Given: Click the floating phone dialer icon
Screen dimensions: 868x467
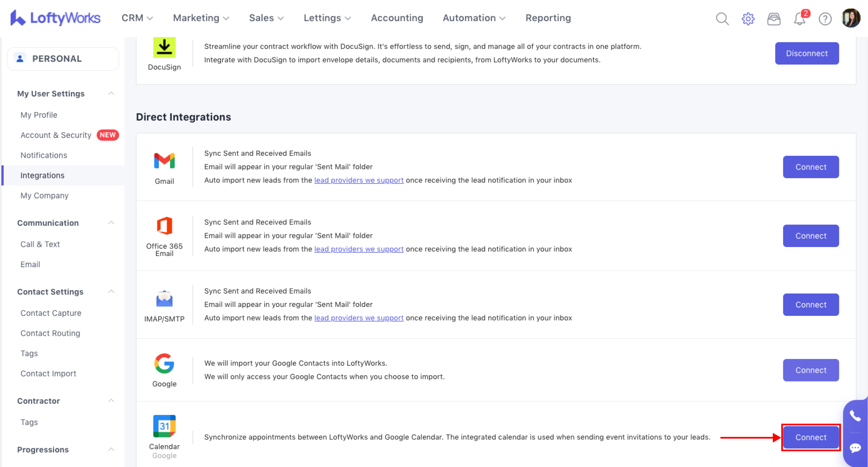Looking at the screenshot, I should point(855,416).
